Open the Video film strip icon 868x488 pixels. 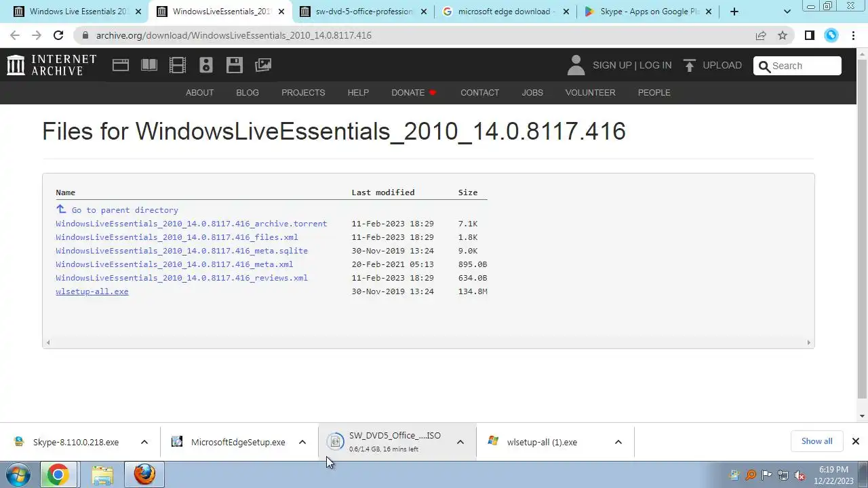click(178, 65)
